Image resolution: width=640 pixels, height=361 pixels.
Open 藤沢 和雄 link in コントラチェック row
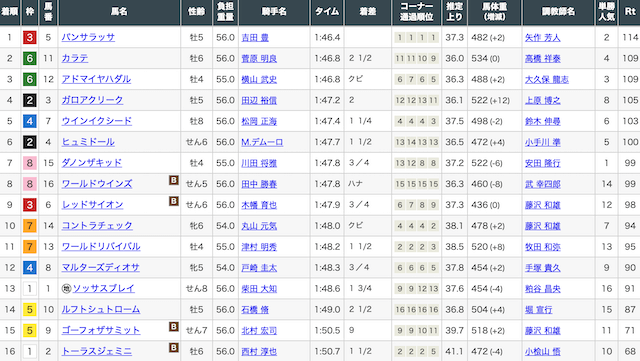click(542, 226)
